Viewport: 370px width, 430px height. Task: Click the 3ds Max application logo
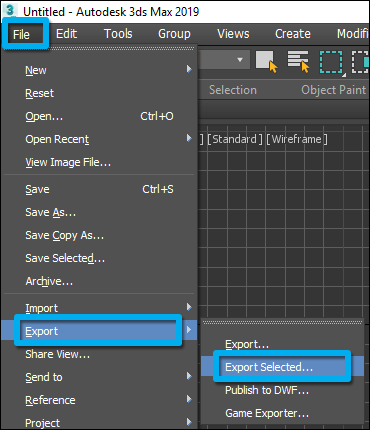pos(10,10)
